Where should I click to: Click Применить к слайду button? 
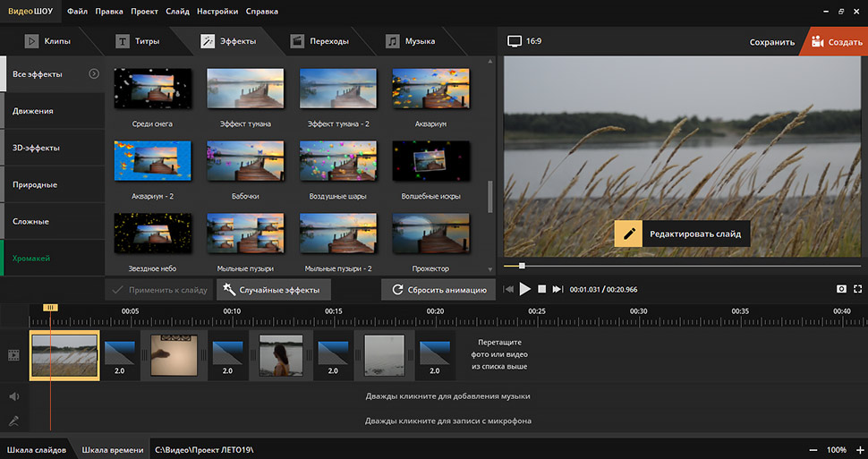coord(159,290)
